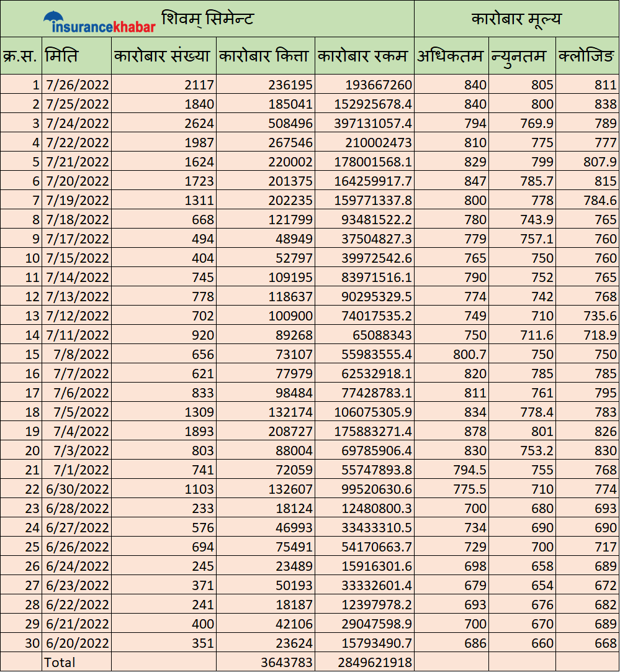Select the शिवम् सिमेन्ट title cell

coord(207,19)
